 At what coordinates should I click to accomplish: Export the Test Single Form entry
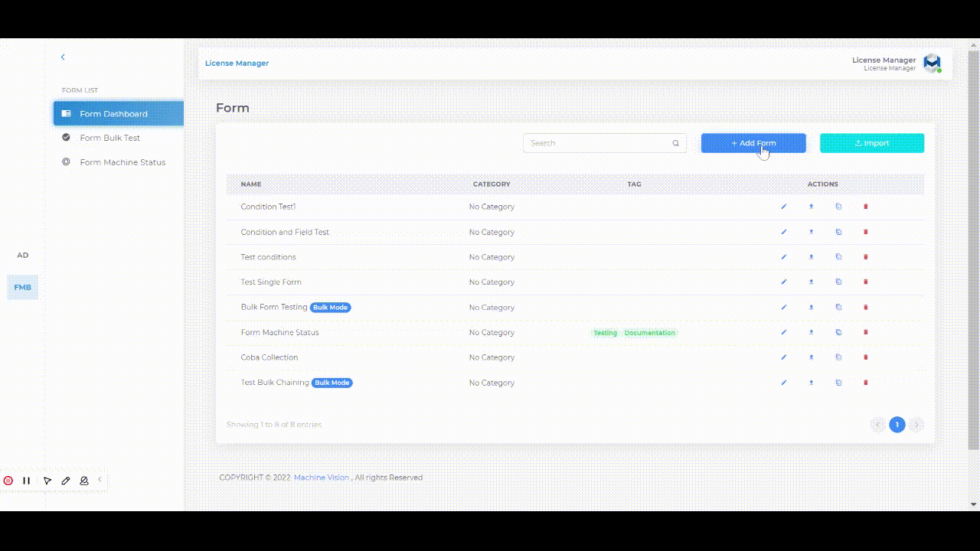pos(811,282)
